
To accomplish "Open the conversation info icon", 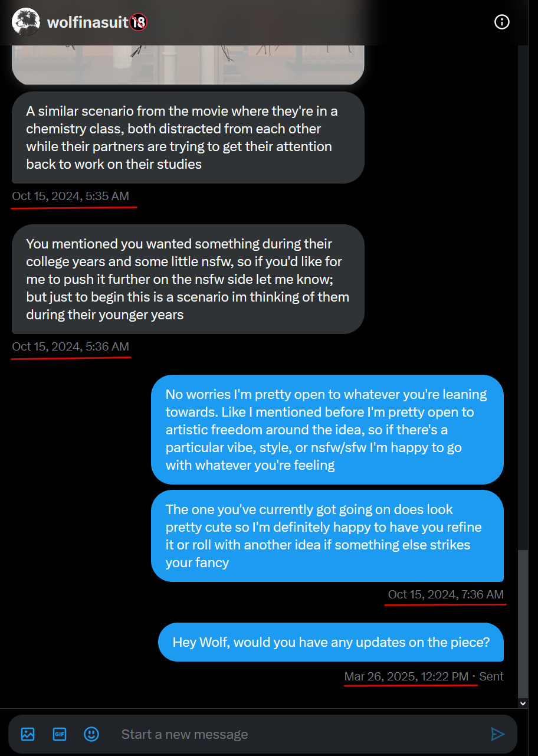I will point(501,22).
